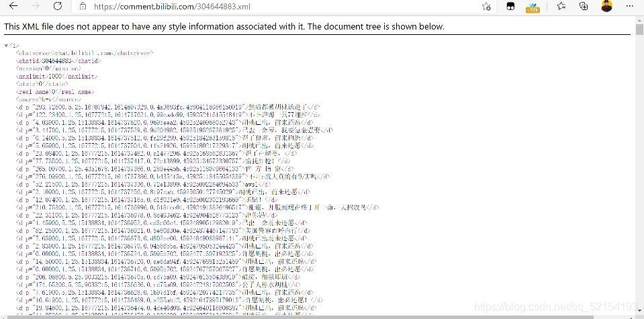Click the d row starting 7.61900
This screenshot has width=644, height=319.
pyautogui.click(x=165, y=292)
